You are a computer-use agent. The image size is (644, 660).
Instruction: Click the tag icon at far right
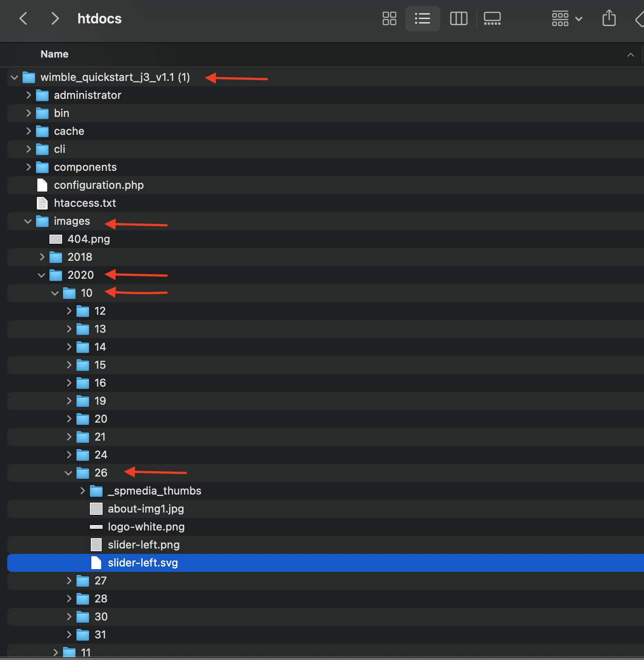tap(640, 18)
